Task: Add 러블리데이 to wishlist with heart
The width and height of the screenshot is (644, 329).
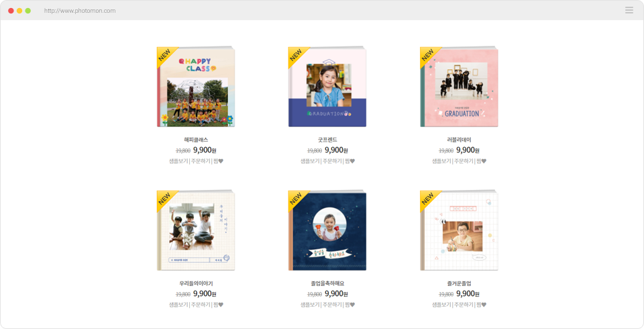Action: 484,161
